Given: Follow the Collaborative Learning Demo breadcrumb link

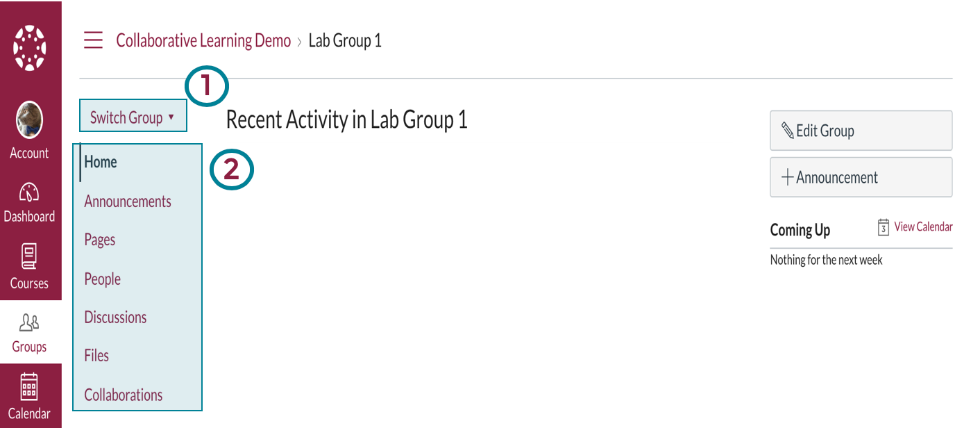Looking at the screenshot, I should tap(203, 40).
